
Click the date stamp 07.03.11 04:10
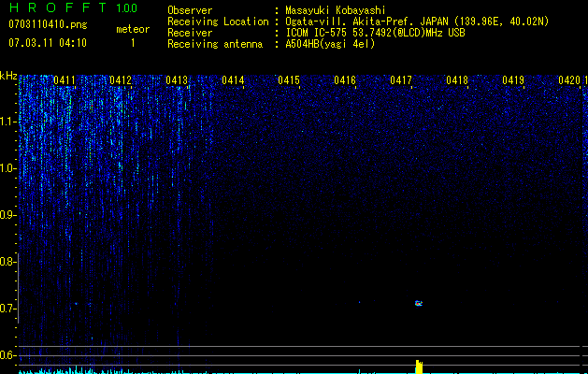pyautogui.click(x=48, y=43)
